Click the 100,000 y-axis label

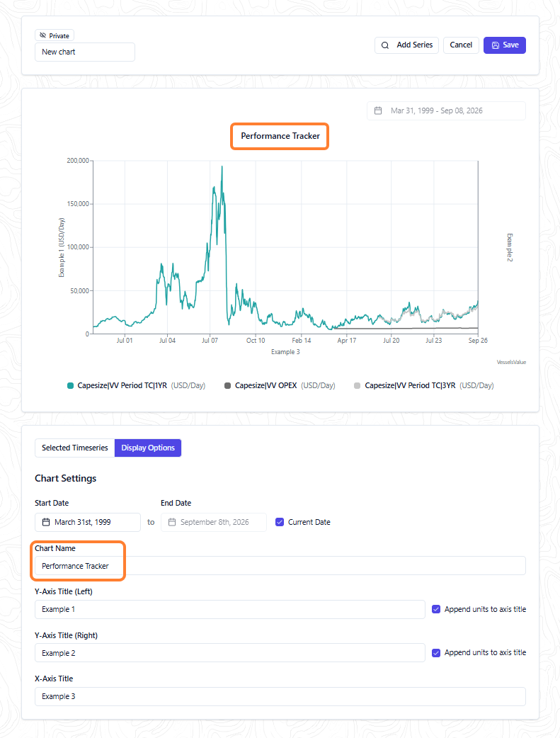(x=78, y=247)
